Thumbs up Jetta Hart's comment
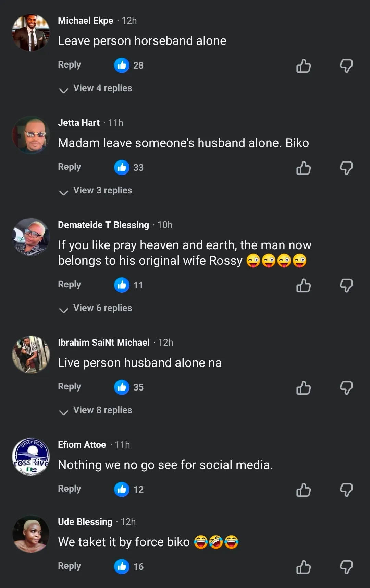This screenshot has height=588, width=370. pos(304,168)
